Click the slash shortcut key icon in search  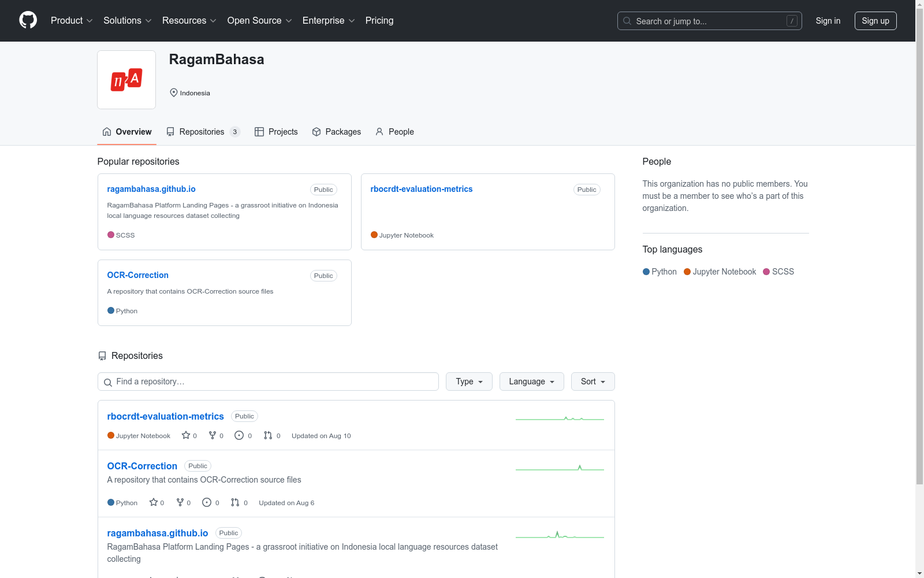click(792, 21)
